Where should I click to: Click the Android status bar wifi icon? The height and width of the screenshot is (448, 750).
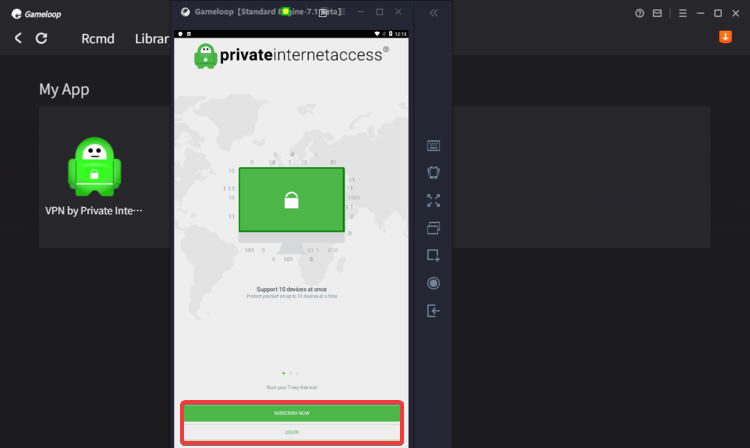click(x=377, y=34)
